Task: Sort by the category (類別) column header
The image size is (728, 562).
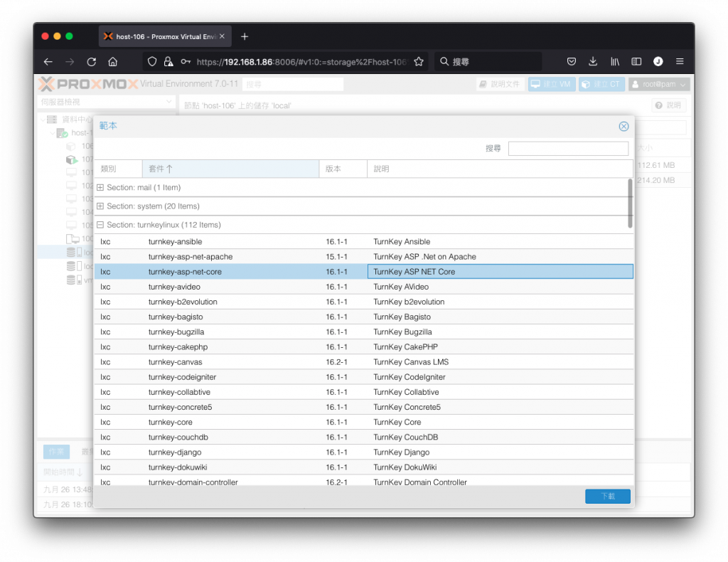Action: [x=119, y=169]
